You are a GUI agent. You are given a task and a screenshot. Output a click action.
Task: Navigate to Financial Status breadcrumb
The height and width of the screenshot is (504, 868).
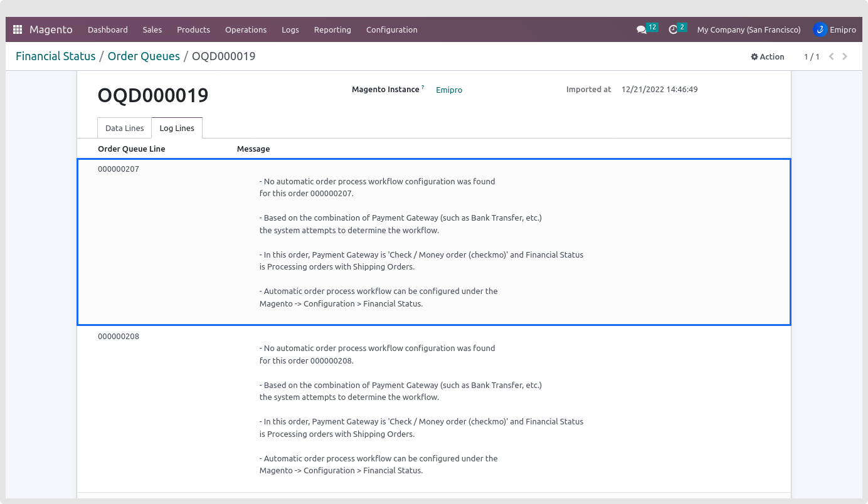pos(55,56)
